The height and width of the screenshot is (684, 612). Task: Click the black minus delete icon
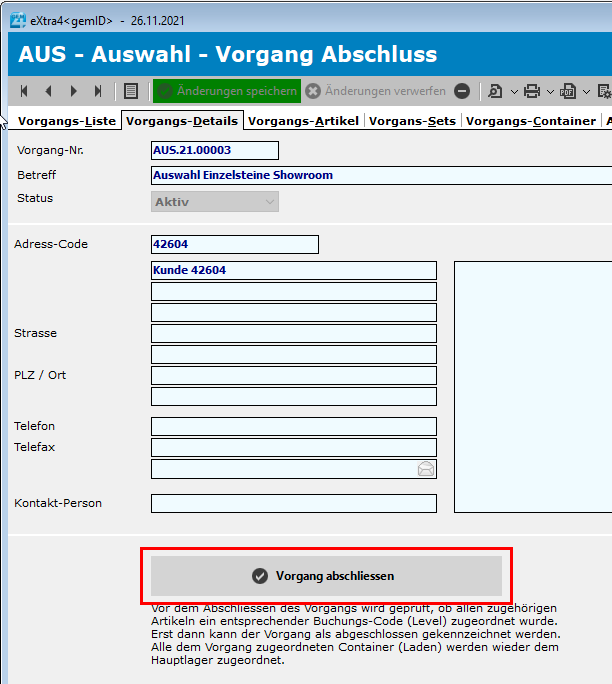tap(462, 91)
